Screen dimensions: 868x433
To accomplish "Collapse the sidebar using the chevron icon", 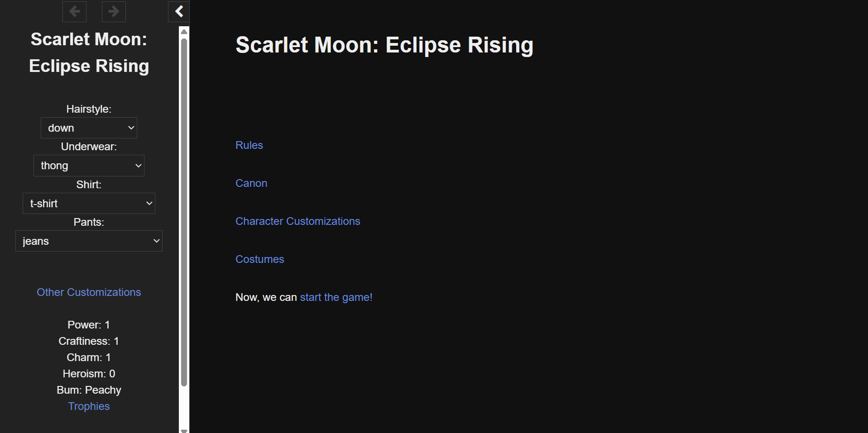I will pyautogui.click(x=178, y=11).
